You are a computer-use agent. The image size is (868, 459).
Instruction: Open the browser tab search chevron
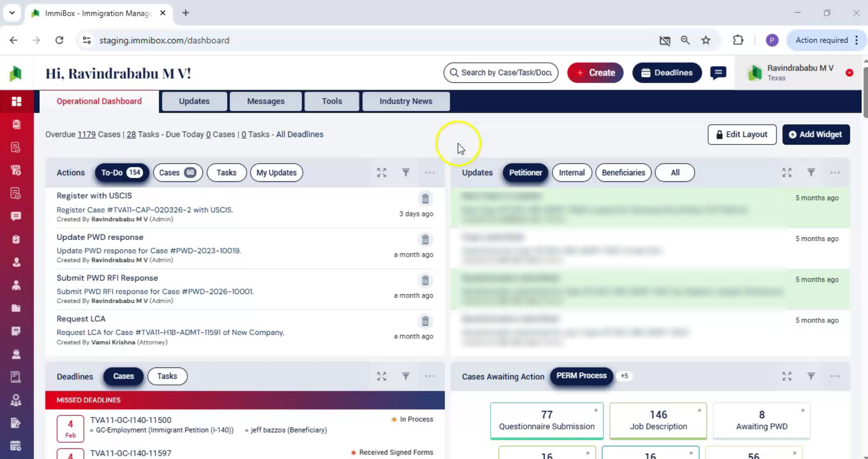tap(12, 13)
